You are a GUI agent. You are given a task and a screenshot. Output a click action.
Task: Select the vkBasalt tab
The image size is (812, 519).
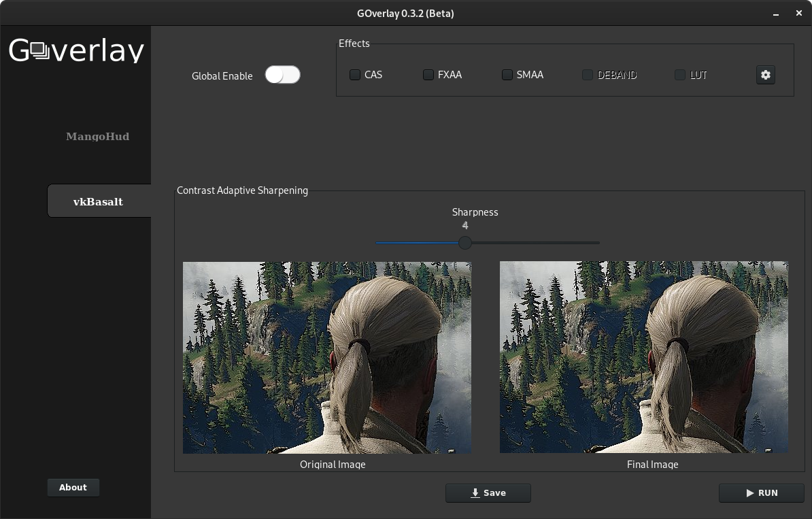[99, 201]
